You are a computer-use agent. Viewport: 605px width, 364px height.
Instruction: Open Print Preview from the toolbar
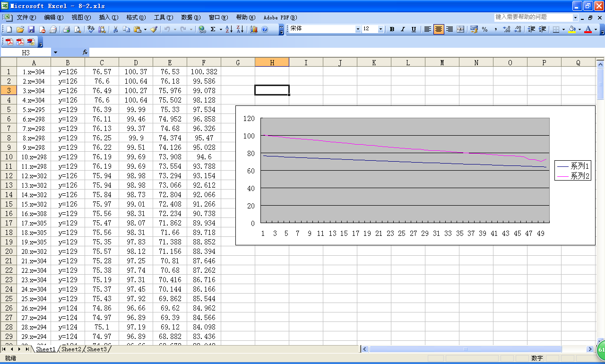pos(77,29)
